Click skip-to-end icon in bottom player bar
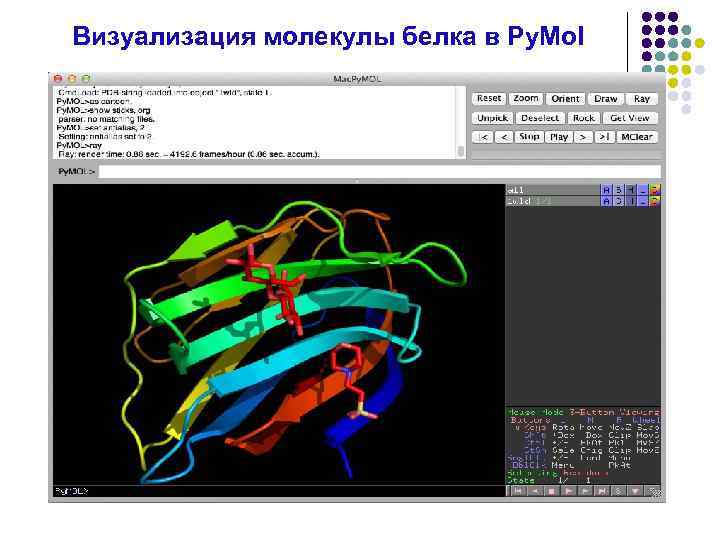This screenshot has width=720, height=540. pos(601,491)
